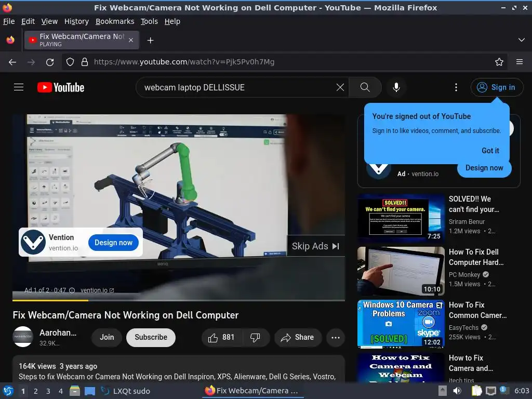The height and width of the screenshot is (399, 532).
Task: Start voice search with microphone icon
Action: (x=396, y=87)
